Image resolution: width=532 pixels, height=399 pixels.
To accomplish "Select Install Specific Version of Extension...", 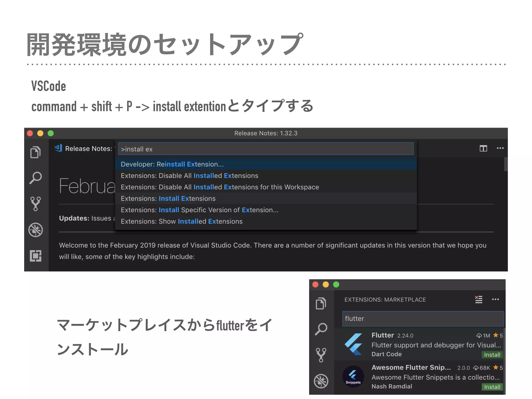I will click(266, 210).
